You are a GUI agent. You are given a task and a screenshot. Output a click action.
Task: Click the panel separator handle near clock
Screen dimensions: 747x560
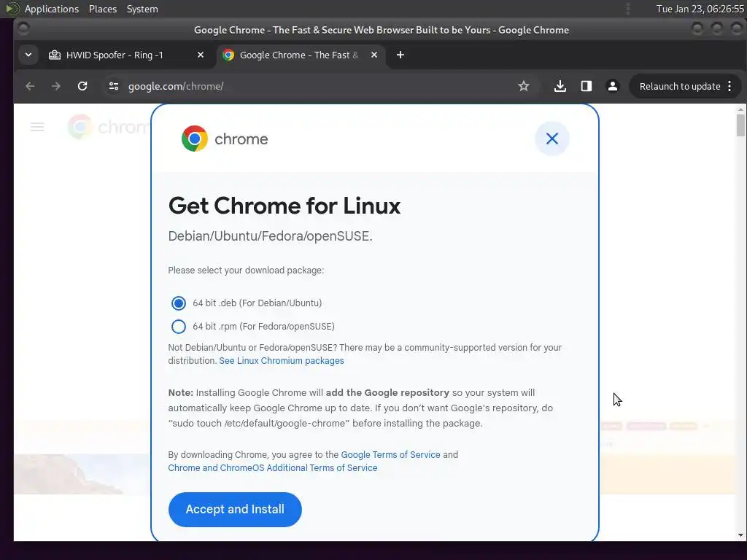click(628, 9)
